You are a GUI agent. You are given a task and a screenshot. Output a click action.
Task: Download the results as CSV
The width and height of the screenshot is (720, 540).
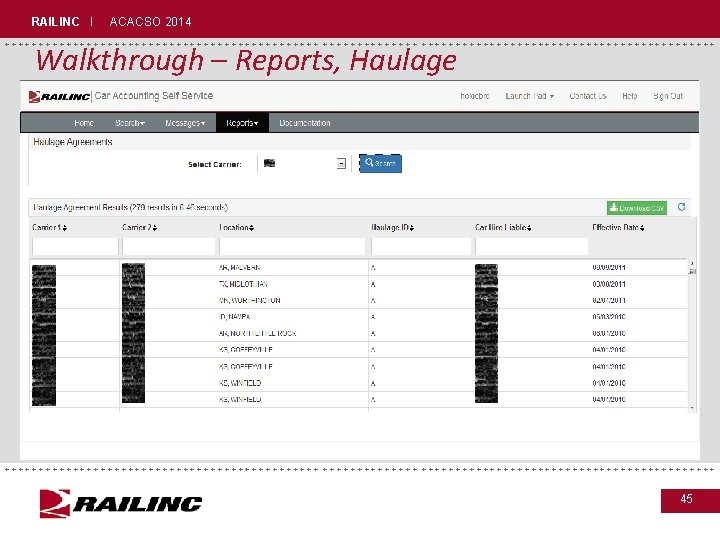point(636,208)
